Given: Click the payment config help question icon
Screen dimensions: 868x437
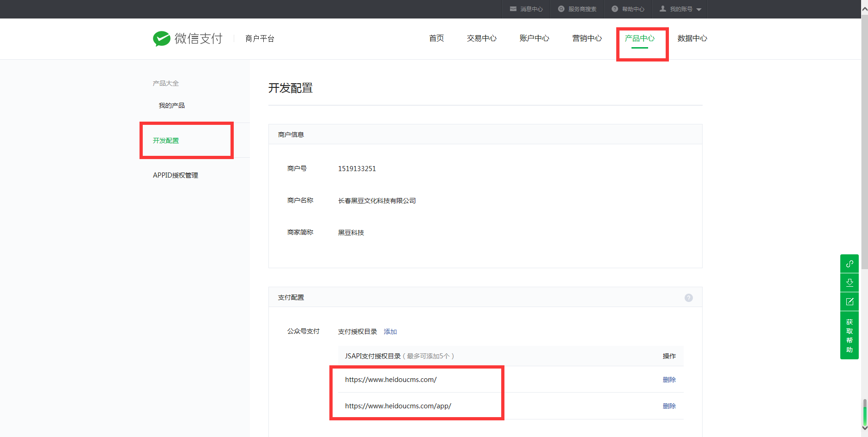Looking at the screenshot, I should [x=688, y=298].
